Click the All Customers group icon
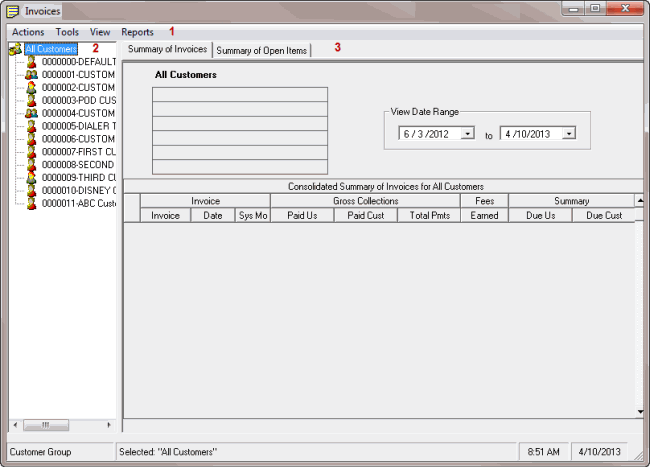 (x=15, y=48)
